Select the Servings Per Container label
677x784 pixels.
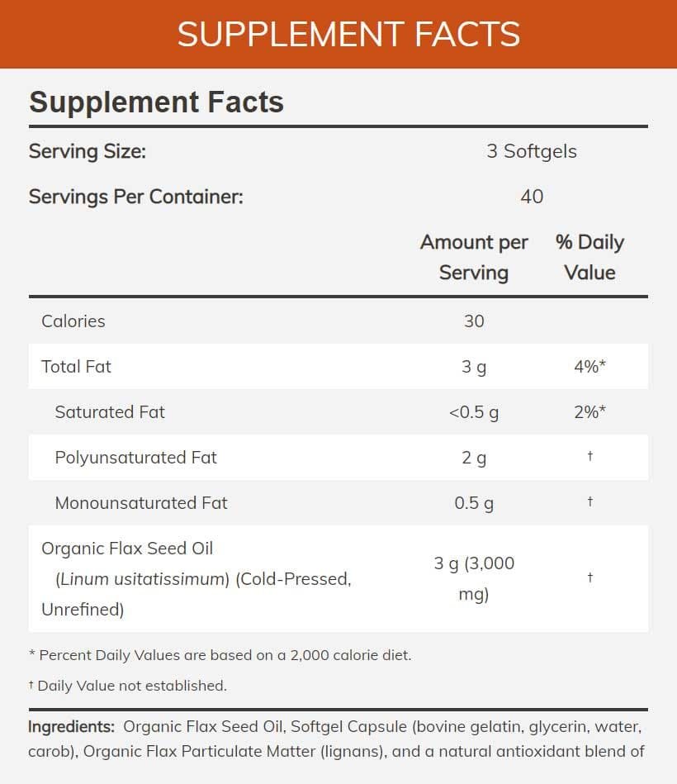pos(136,197)
